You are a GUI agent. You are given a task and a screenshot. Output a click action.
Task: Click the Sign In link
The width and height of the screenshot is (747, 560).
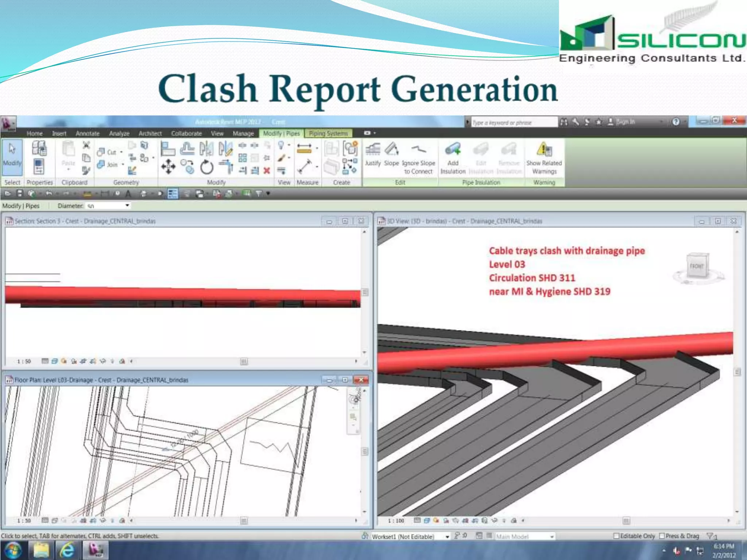point(626,122)
